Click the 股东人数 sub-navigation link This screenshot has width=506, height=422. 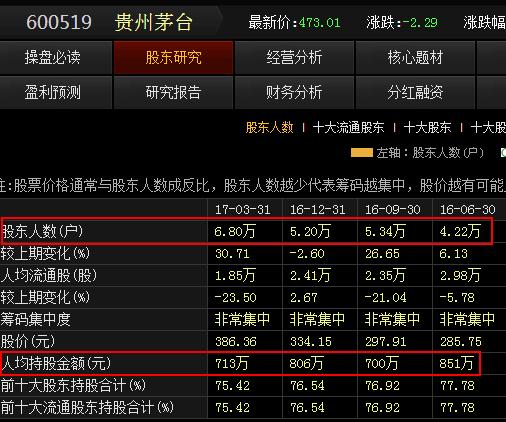point(270,128)
